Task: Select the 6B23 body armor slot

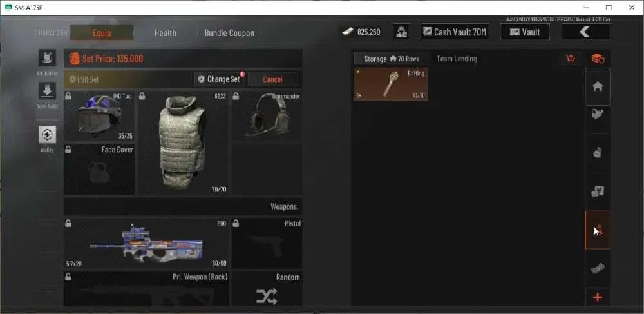Action: click(x=182, y=142)
